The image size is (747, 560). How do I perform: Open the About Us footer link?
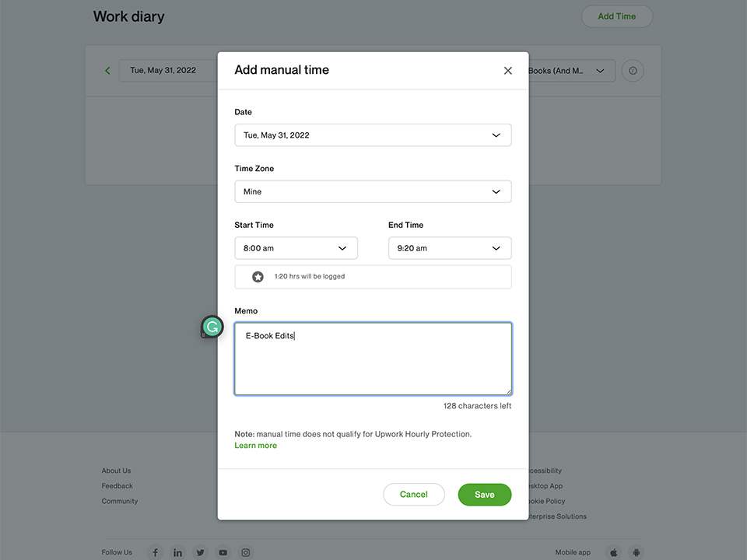pyautogui.click(x=116, y=471)
